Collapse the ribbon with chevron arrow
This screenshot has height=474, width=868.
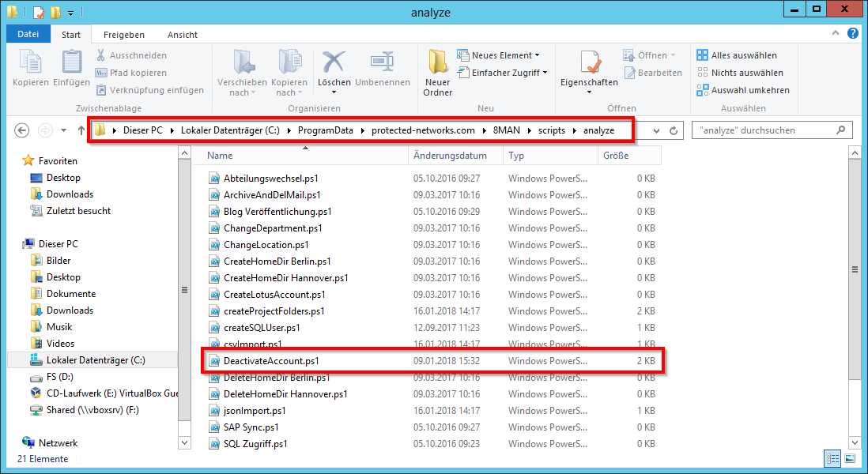(x=838, y=34)
